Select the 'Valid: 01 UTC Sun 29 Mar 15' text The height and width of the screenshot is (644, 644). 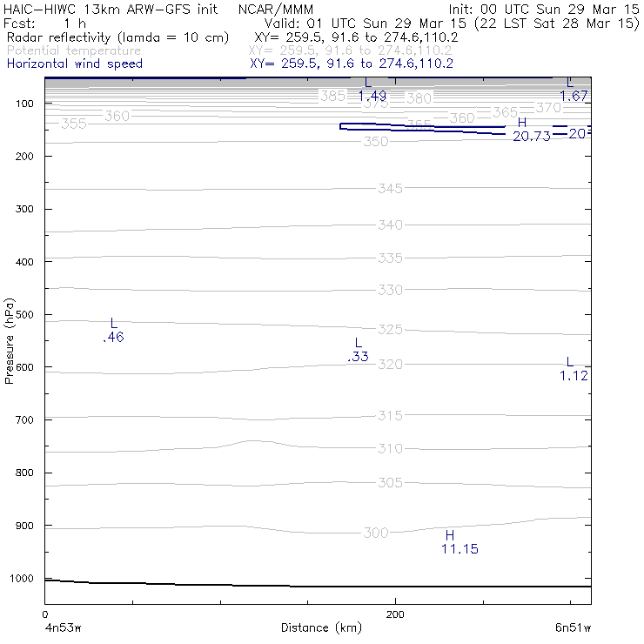(366, 23)
